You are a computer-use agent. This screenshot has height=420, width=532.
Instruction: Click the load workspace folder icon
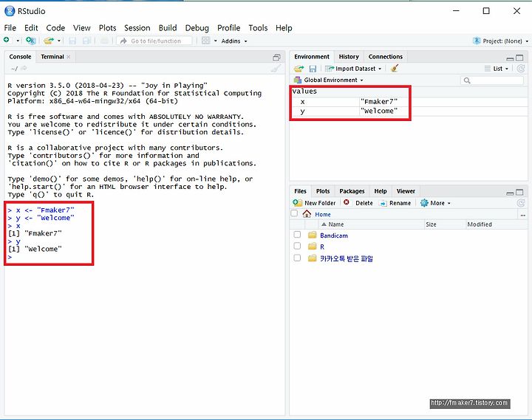299,69
